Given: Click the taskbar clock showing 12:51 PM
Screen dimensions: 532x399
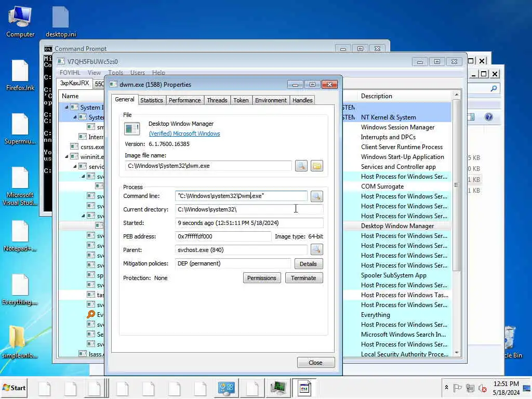Looking at the screenshot, I should [506, 388].
